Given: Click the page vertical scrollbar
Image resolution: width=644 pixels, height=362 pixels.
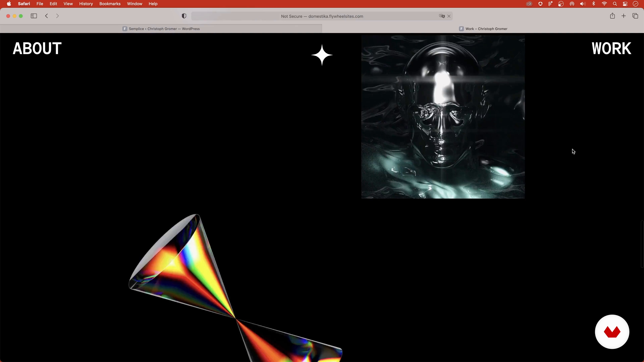Looking at the screenshot, I should coord(642,244).
